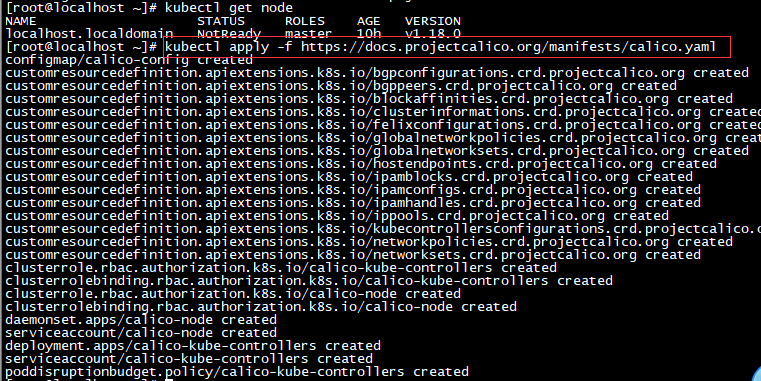Viewport: 761px width, 381px height.
Task: Click the clusterrole calico-node created line
Action: tap(233, 294)
